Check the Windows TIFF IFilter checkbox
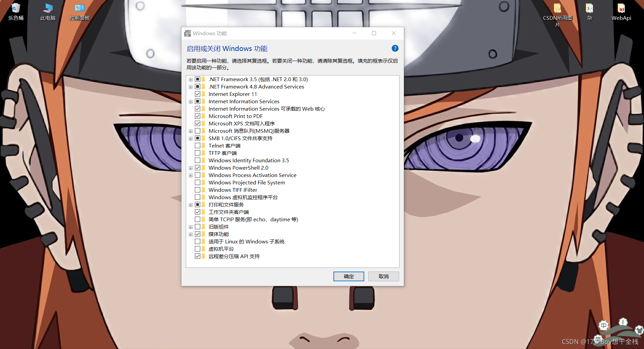Viewport: 644px width, 349px height. tap(198, 190)
